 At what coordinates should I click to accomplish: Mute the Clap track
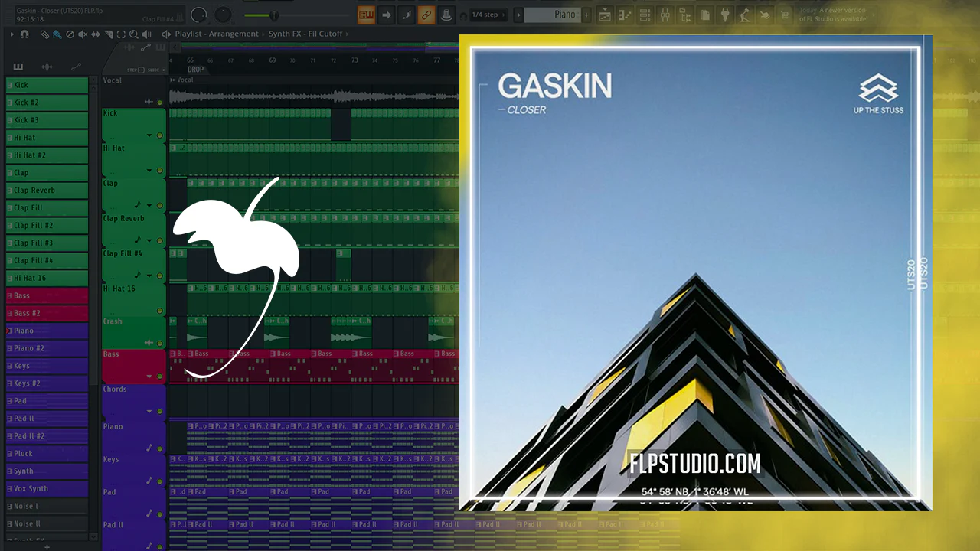(x=160, y=206)
